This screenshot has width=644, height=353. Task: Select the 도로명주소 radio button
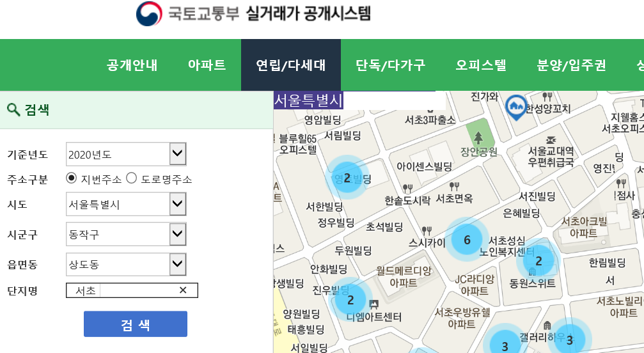click(x=132, y=178)
